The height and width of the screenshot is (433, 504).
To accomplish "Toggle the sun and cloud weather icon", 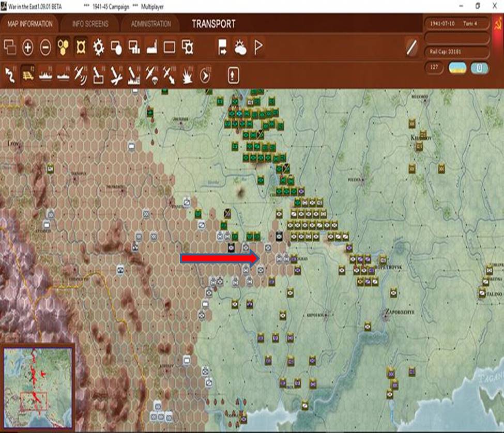I will [240, 48].
